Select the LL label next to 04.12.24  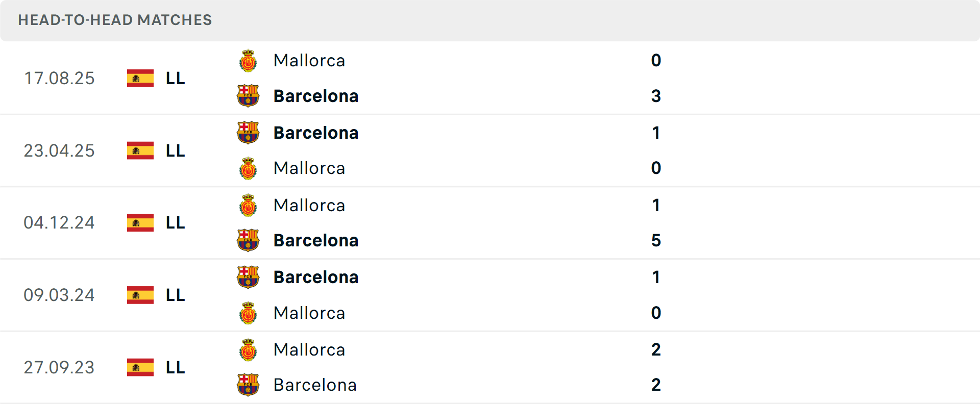pos(174,223)
